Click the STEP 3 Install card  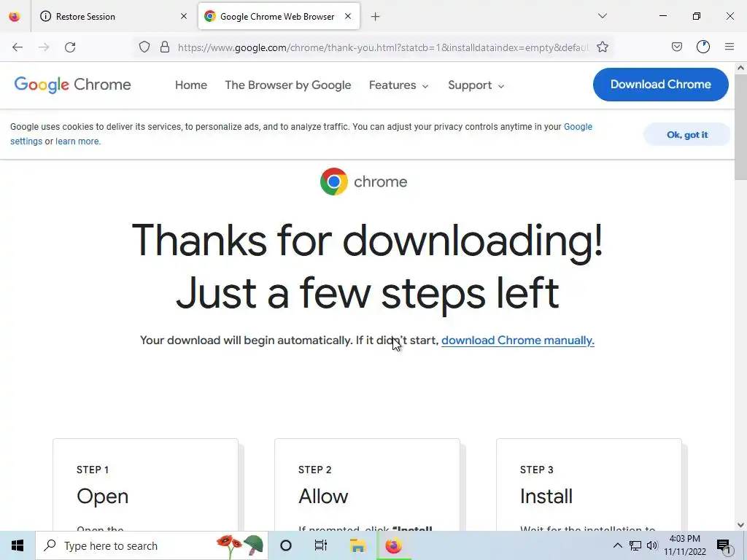589,485
